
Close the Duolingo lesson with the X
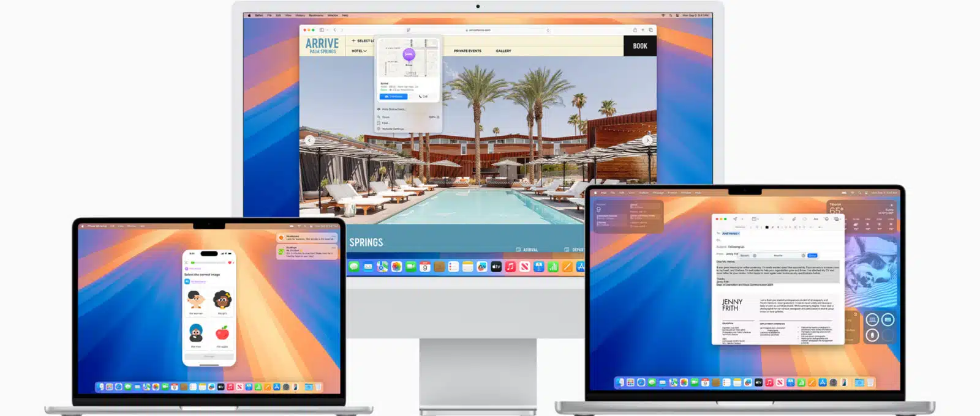tap(187, 262)
